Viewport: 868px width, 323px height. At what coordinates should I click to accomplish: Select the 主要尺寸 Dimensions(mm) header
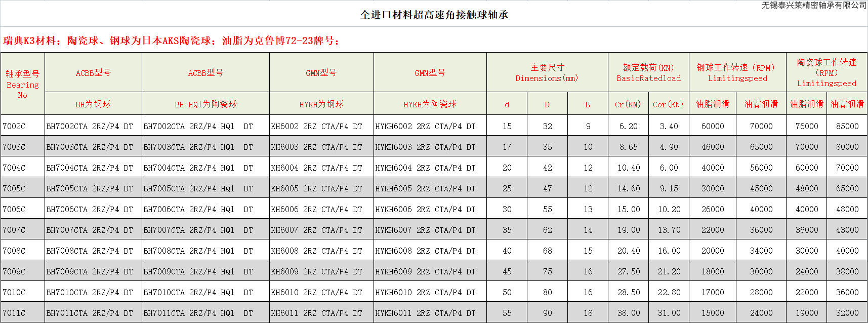pos(547,72)
